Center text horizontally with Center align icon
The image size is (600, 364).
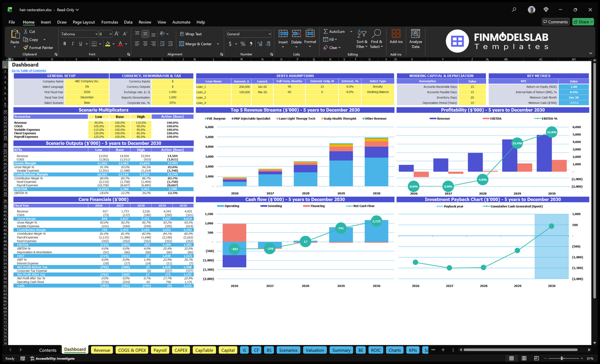point(145,44)
